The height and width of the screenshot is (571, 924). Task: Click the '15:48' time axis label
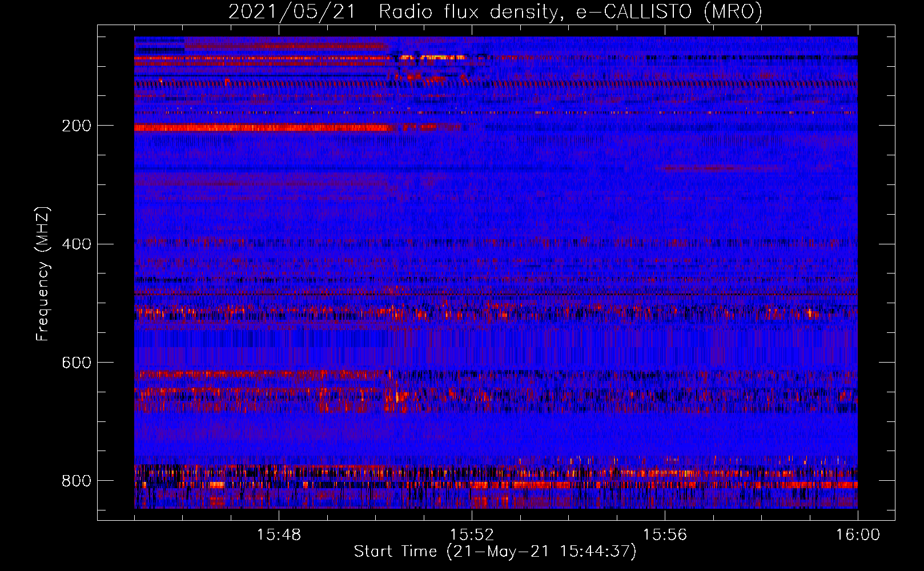coord(279,535)
